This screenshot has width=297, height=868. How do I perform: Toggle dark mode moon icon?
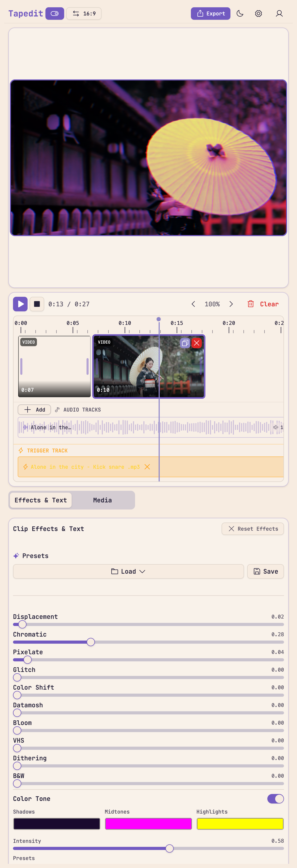click(240, 14)
